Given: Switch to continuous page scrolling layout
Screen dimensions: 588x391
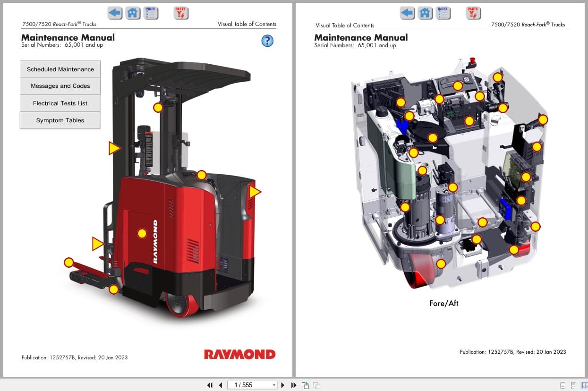Looking at the screenshot, I should 573,385.
